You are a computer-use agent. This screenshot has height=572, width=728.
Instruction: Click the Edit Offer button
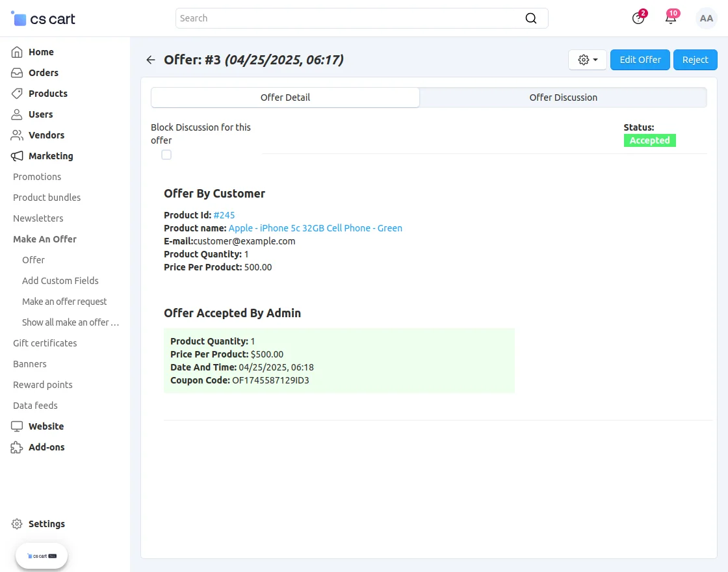pyautogui.click(x=640, y=60)
